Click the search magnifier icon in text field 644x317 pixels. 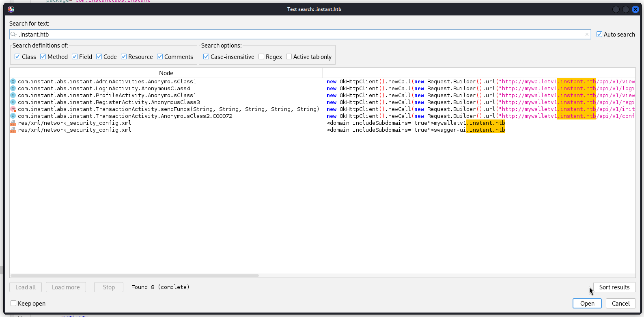(x=14, y=34)
